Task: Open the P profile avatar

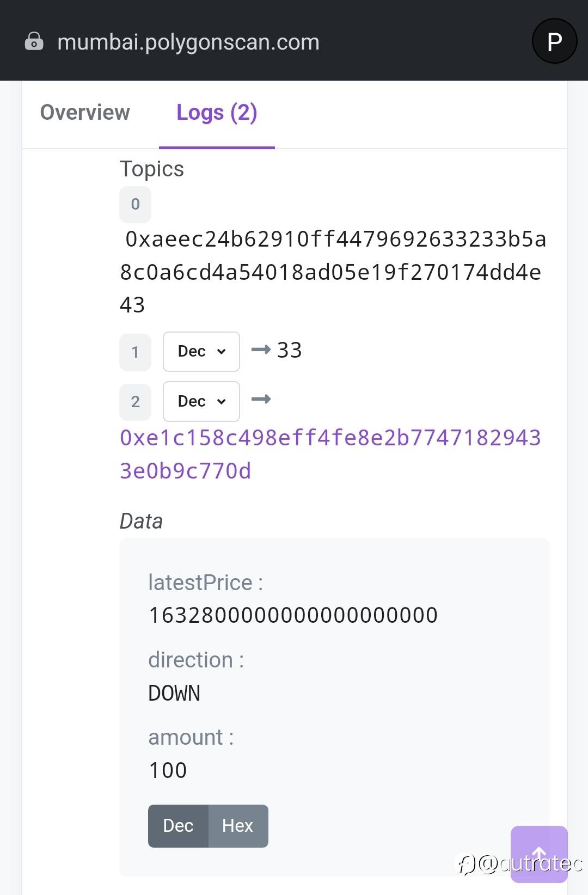Action: [x=554, y=41]
